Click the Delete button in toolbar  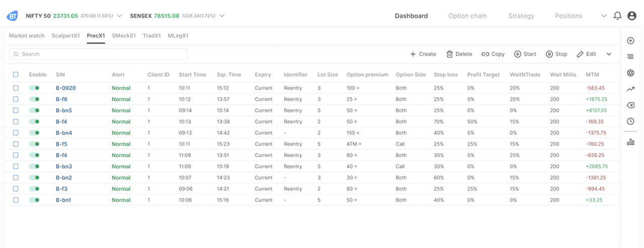tap(459, 54)
